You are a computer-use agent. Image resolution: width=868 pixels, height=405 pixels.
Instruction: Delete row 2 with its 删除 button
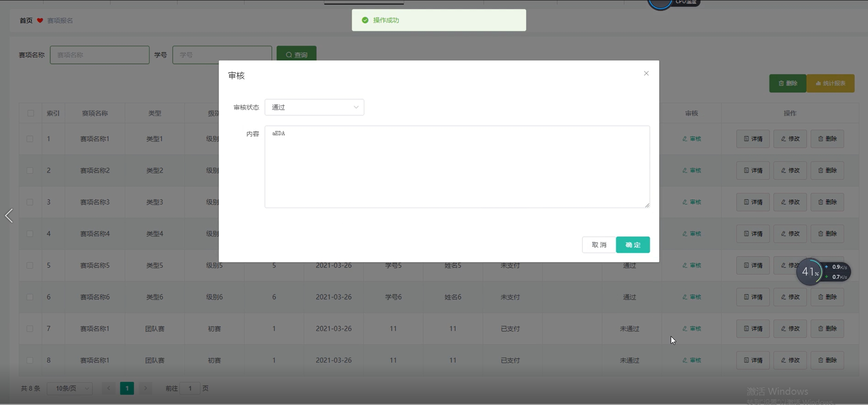pyautogui.click(x=827, y=171)
